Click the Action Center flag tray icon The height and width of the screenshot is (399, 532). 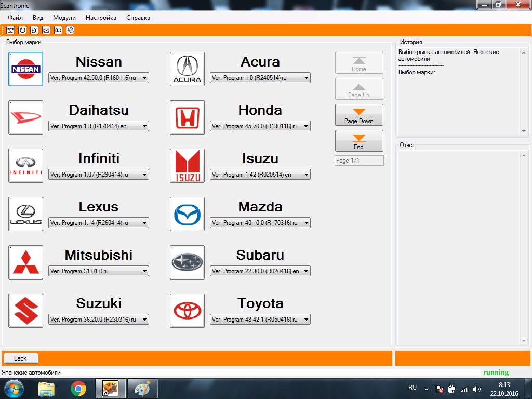click(440, 389)
